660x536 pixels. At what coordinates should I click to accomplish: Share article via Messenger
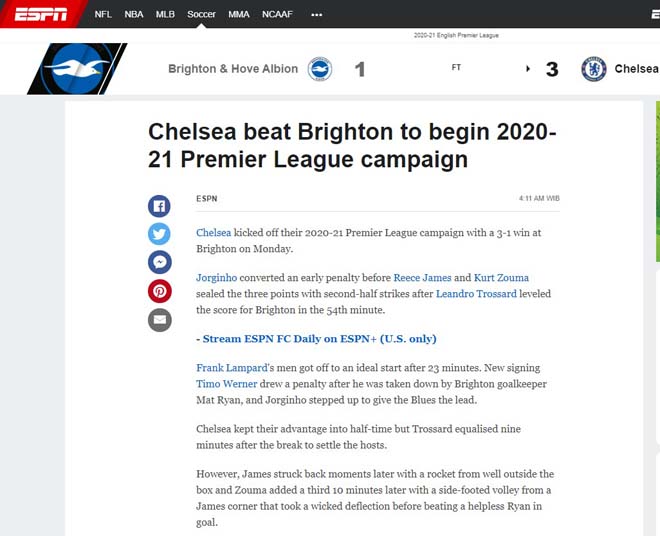coord(159,263)
